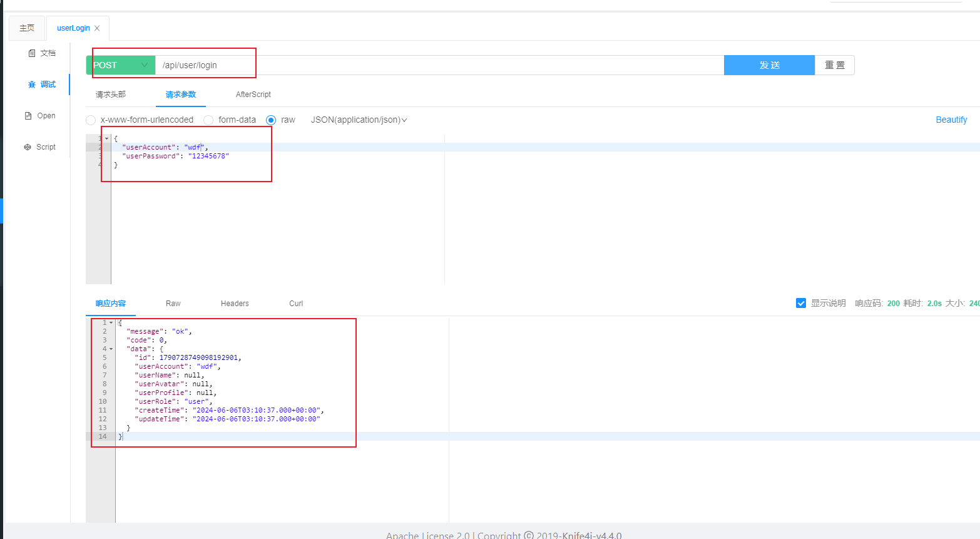Click the "userRole": "user" response line

[173, 401]
